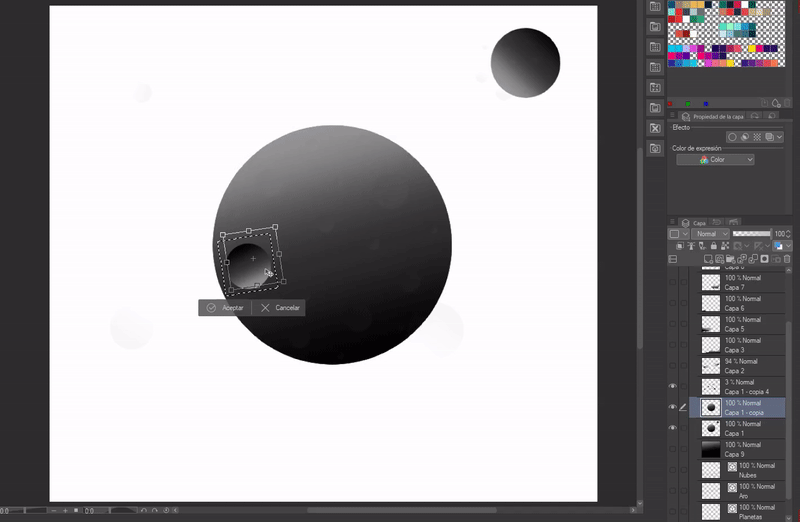Click the X-marked folder icon in side dock
This screenshot has width=800, height=522.
655,128
